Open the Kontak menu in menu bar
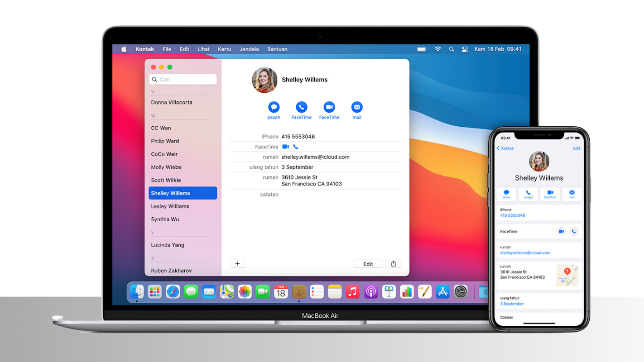 tap(145, 49)
